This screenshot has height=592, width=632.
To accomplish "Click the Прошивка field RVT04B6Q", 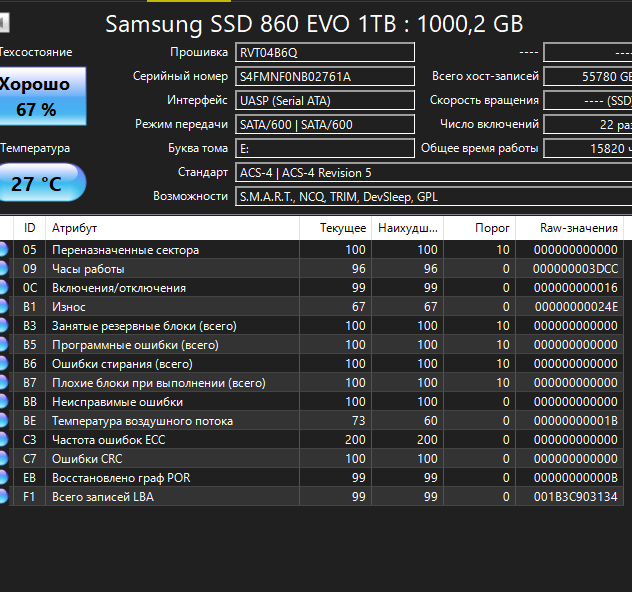I will pyautogui.click(x=325, y=52).
